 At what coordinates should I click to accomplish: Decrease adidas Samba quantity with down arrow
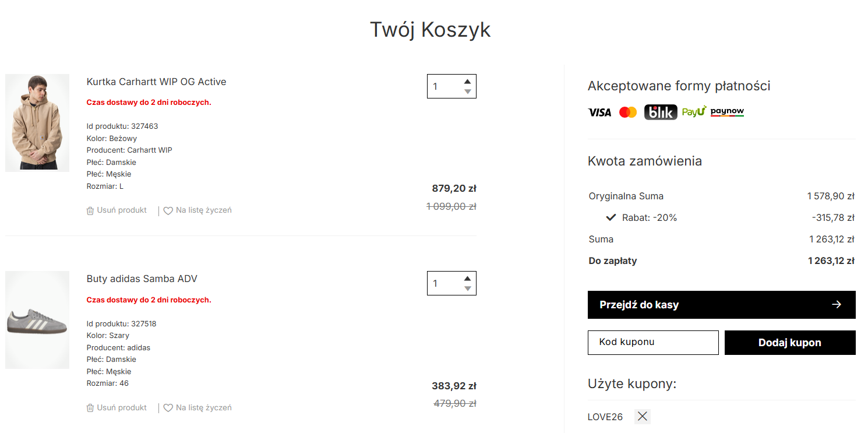467,288
